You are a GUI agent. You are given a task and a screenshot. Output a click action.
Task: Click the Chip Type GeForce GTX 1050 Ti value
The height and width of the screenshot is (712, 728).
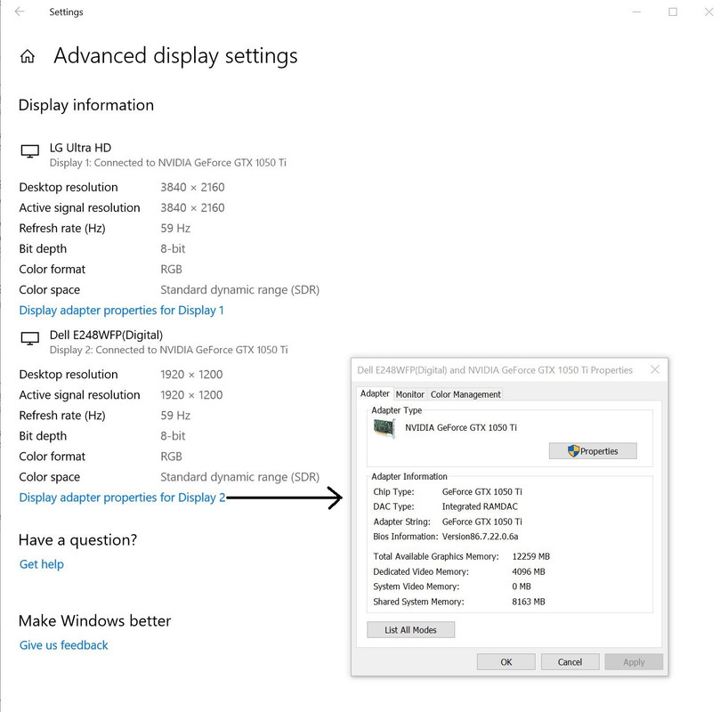482,491
